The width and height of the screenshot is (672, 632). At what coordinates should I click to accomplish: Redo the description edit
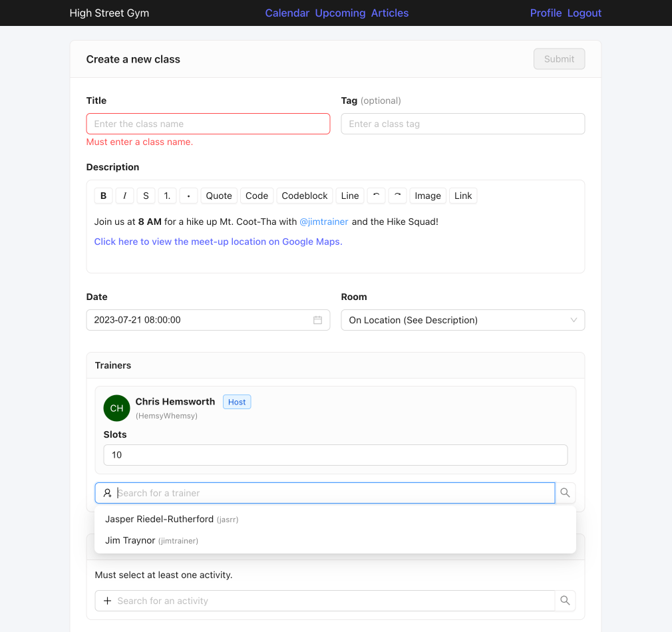[x=397, y=196]
